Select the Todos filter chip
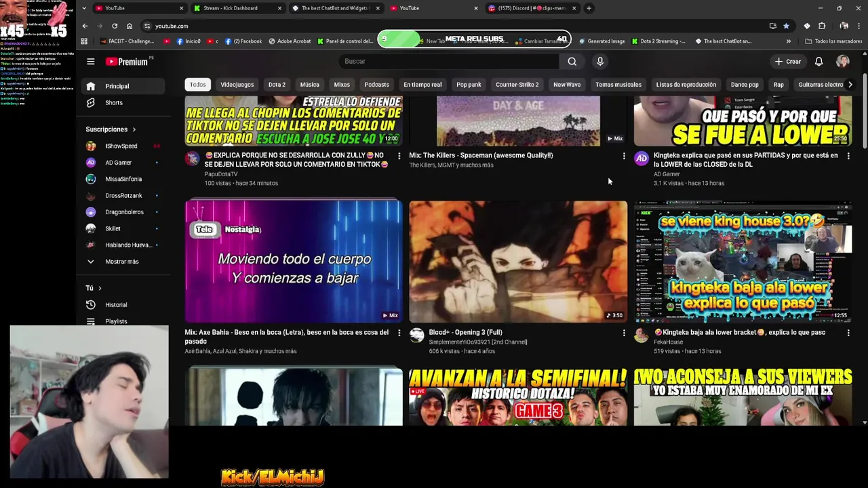The height and width of the screenshot is (488, 868). pos(197,85)
